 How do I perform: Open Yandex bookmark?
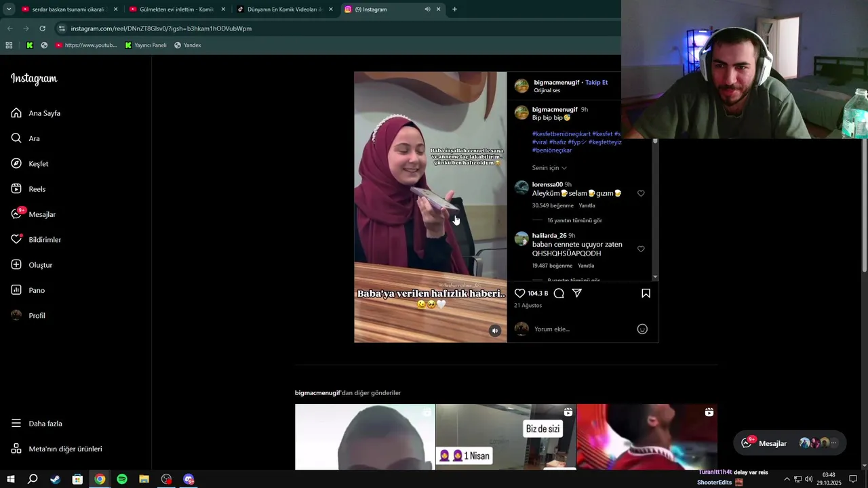point(187,45)
